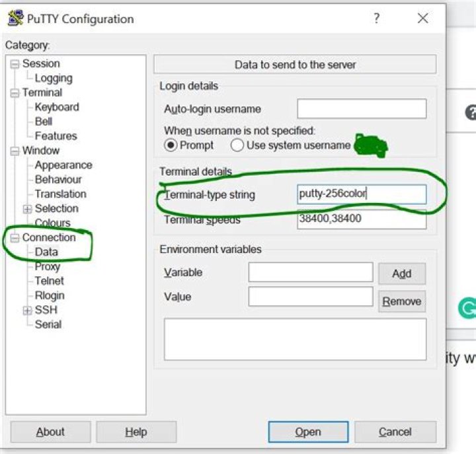This screenshot has width=476, height=454.
Task: Expand the Selection tree node
Action: [x=27, y=209]
